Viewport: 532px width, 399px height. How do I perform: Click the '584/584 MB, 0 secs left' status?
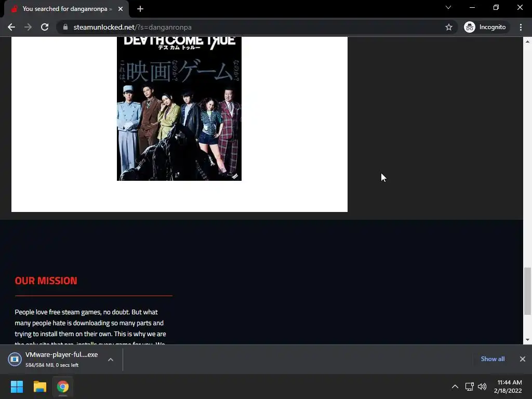pyautogui.click(x=52, y=365)
